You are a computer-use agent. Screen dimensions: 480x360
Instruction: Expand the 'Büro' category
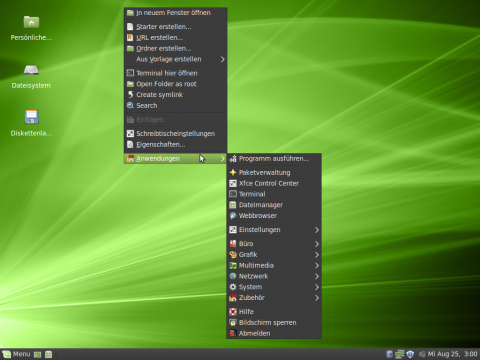274,244
